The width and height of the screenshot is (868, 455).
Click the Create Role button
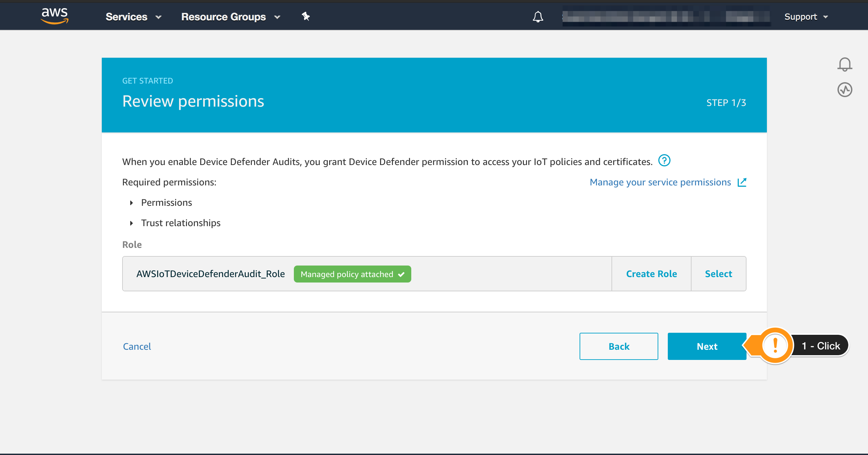pos(652,274)
